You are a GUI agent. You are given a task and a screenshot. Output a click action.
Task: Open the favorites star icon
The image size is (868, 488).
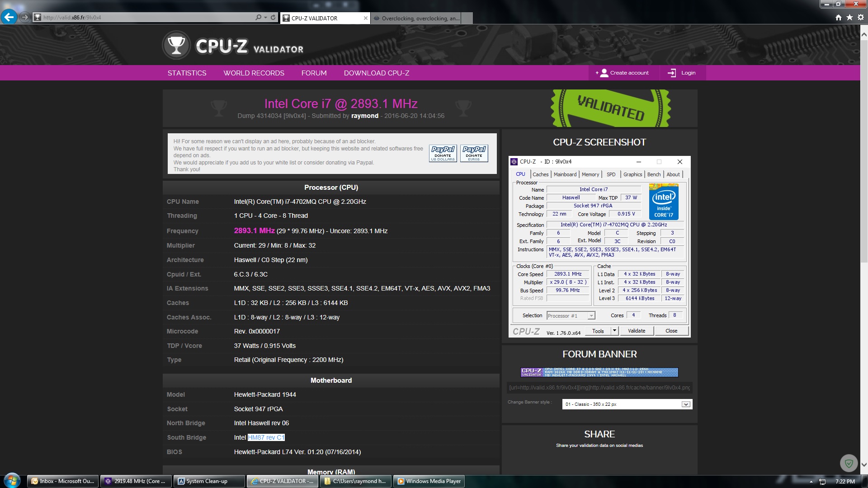[x=849, y=18]
